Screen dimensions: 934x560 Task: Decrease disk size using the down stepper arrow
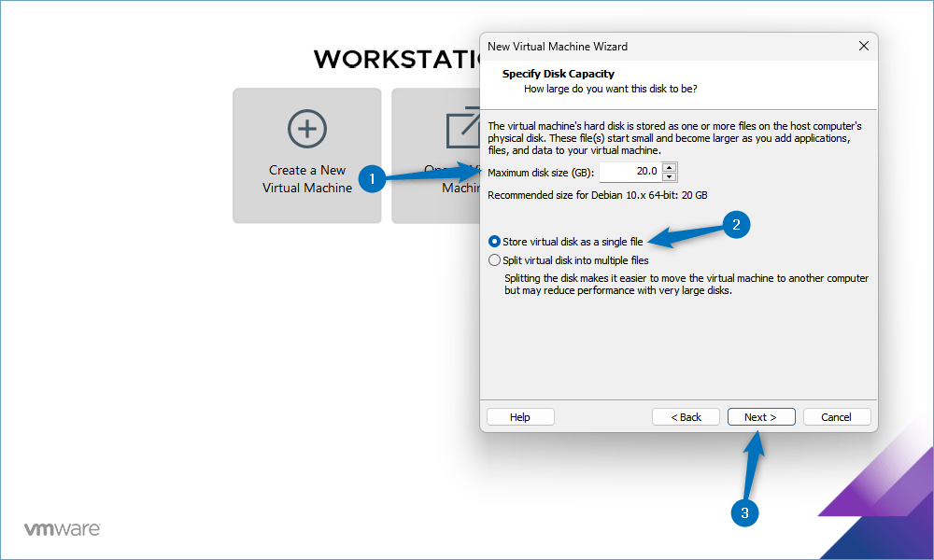pos(669,175)
